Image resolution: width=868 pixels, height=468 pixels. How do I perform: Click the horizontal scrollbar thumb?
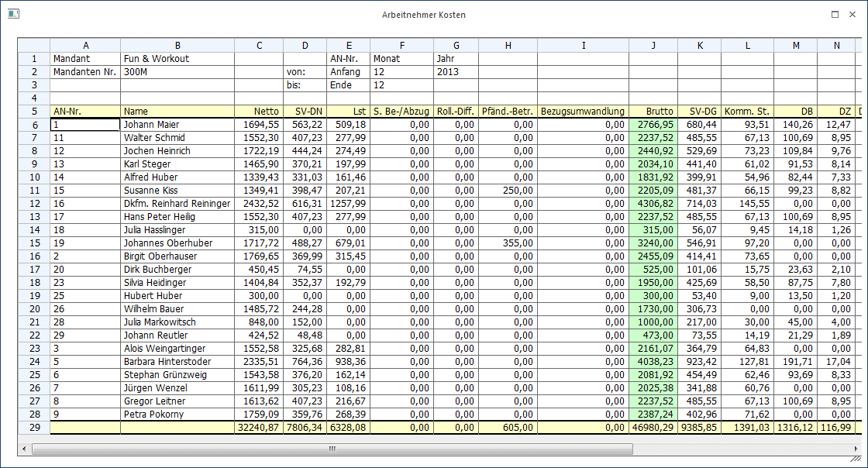pos(332,449)
